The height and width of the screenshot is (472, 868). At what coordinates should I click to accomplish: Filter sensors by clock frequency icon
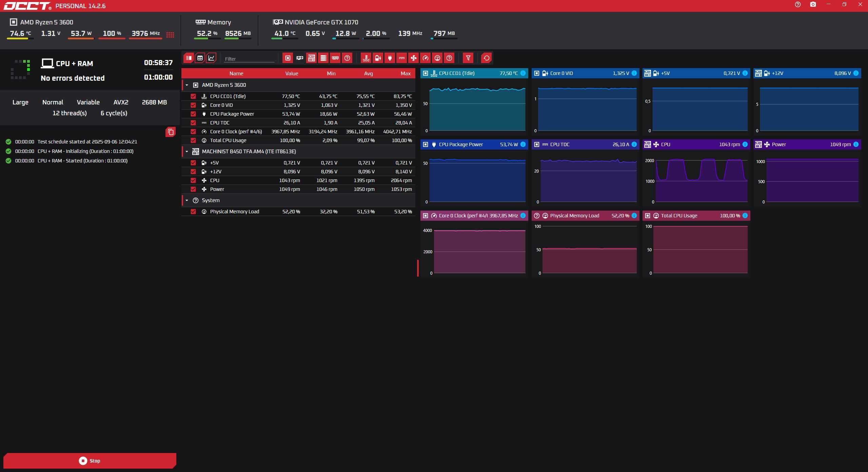426,58
